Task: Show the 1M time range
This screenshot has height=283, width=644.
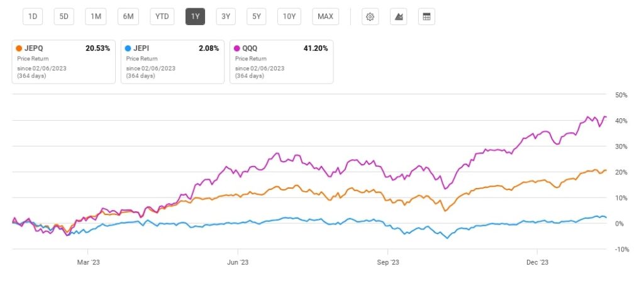Action: (x=96, y=17)
